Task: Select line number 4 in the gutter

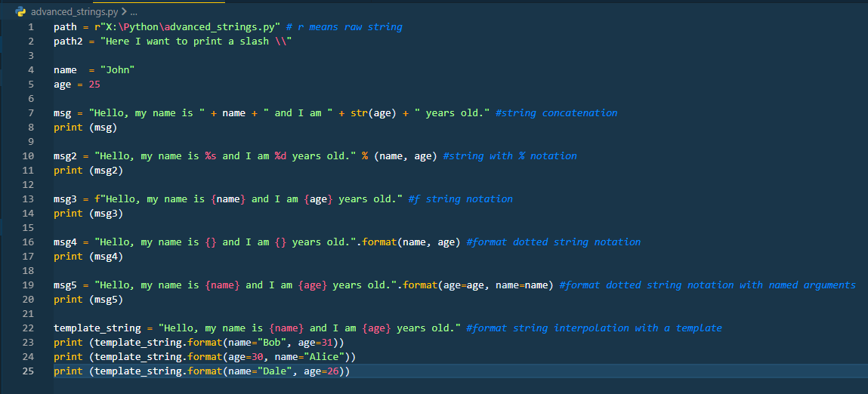Action: (30, 70)
